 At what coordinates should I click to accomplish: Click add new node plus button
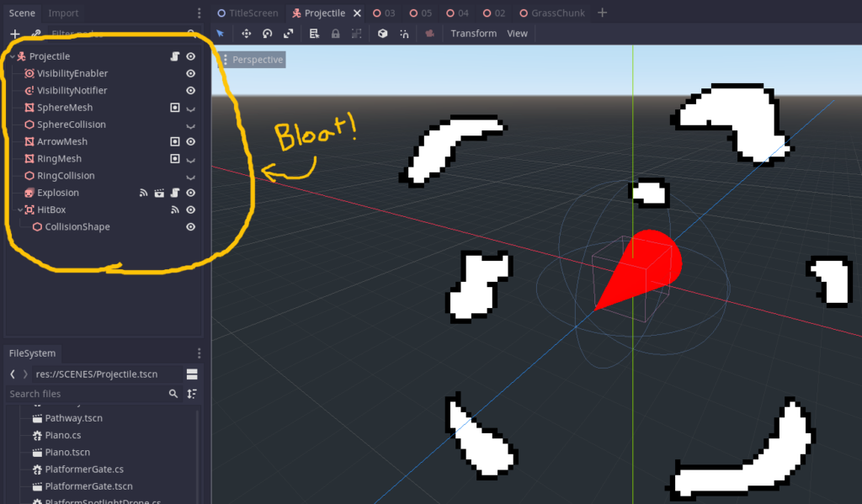(14, 34)
